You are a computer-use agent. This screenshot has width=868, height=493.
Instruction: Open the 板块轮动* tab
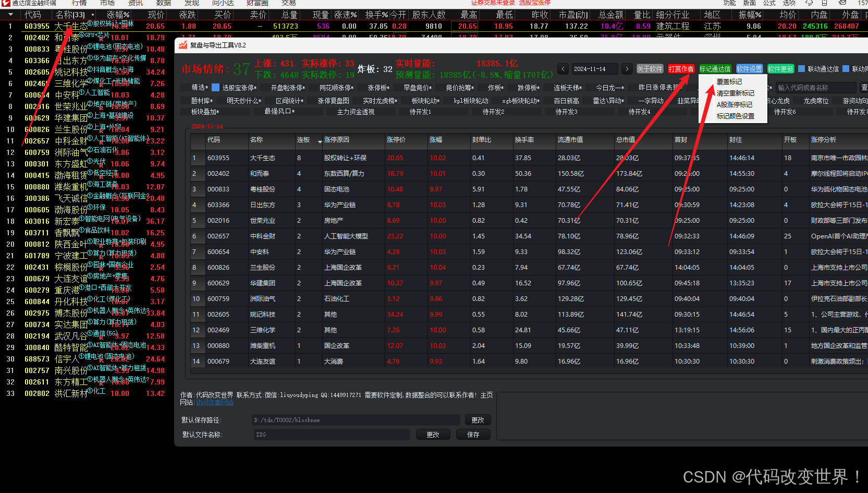tap(425, 101)
